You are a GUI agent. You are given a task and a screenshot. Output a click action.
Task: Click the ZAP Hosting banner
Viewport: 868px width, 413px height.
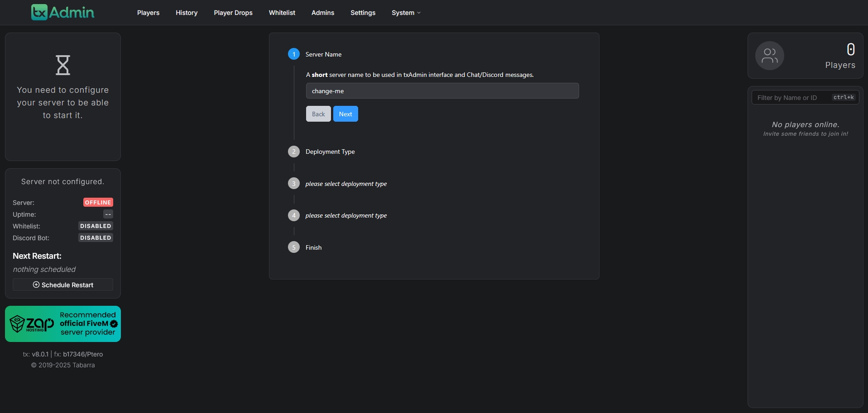63,324
